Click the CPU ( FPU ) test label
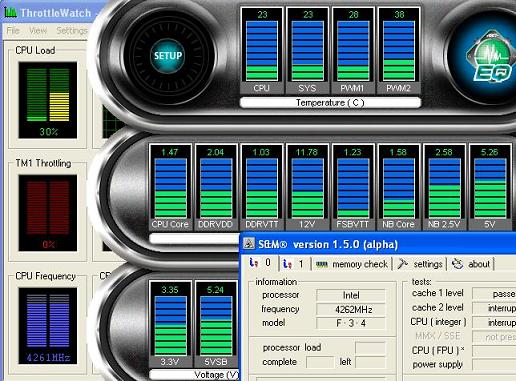 [438, 350]
